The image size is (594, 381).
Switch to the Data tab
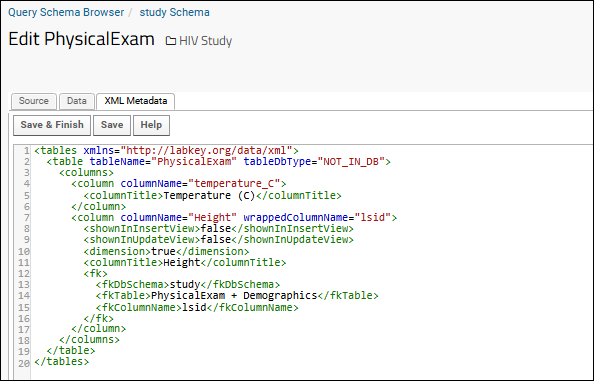pyautogui.click(x=77, y=101)
